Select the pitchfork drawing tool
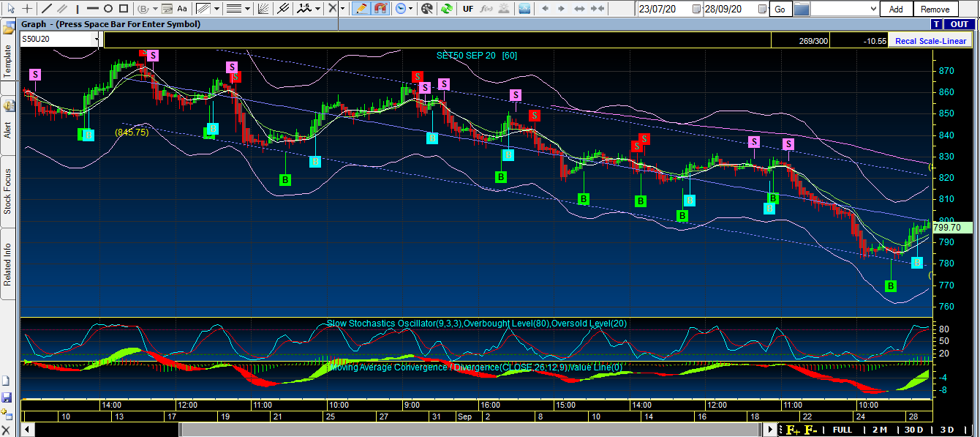 [x=283, y=9]
